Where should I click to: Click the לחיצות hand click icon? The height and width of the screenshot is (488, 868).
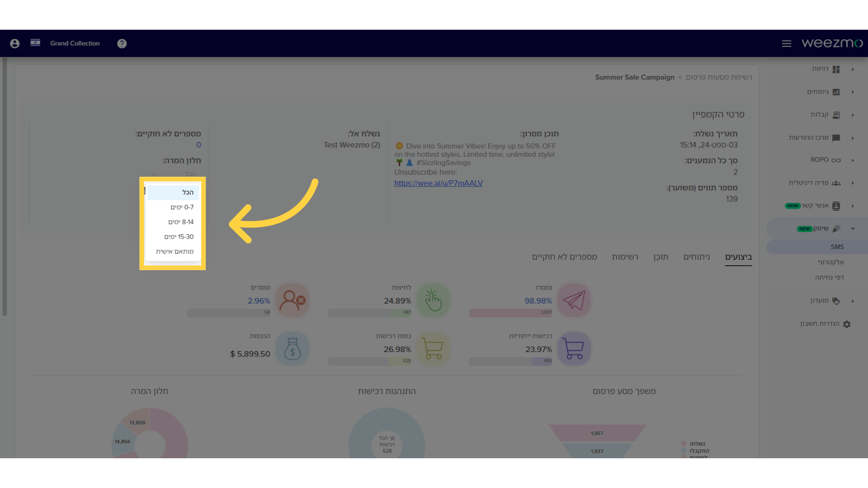click(x=433, y=300)
